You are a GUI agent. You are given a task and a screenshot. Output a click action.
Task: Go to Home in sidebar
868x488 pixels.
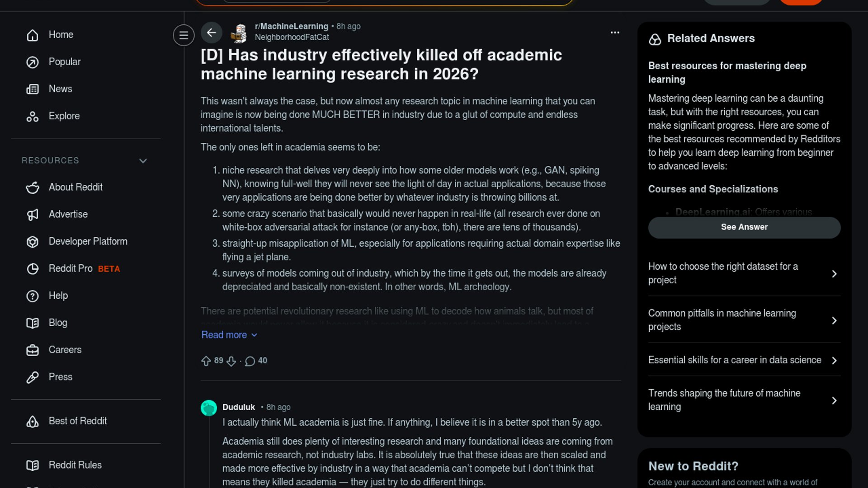(x=61, y=35)
